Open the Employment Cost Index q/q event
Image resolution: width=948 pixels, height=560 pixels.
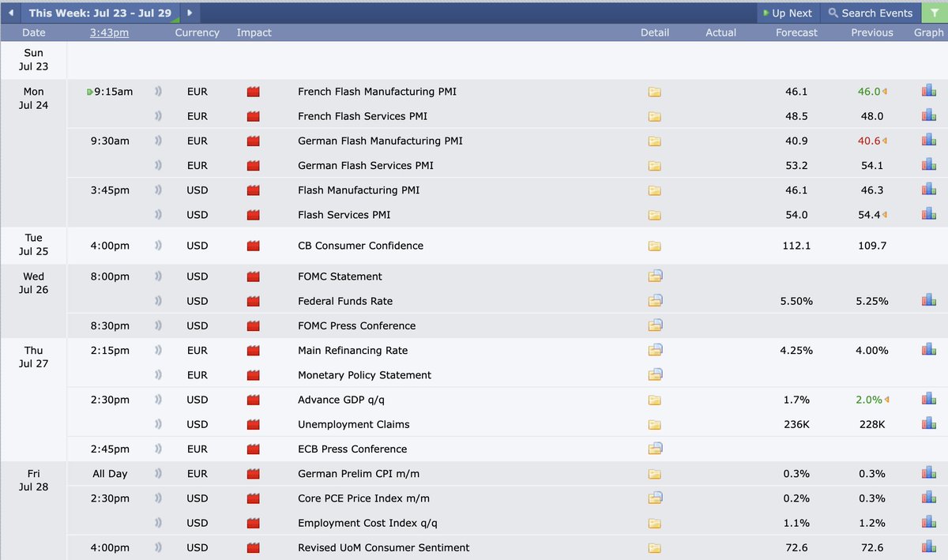coord(367,523)
